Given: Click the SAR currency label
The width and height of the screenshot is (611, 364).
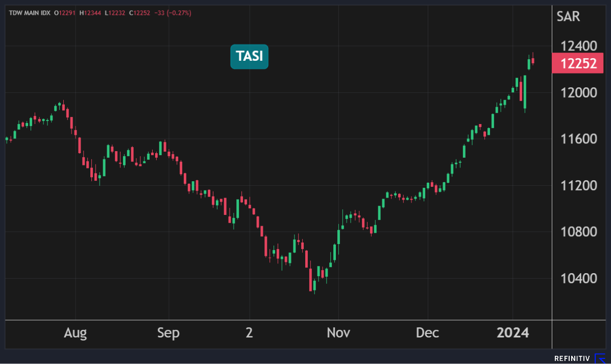Looking at the screenshot, I should coord(568,16).
